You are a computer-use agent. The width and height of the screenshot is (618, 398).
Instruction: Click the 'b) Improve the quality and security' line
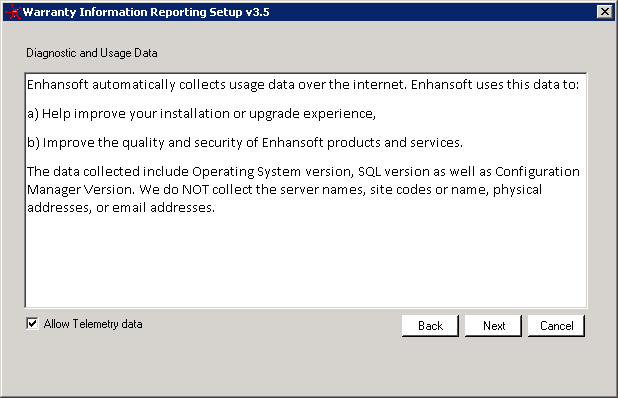(245, 142)
